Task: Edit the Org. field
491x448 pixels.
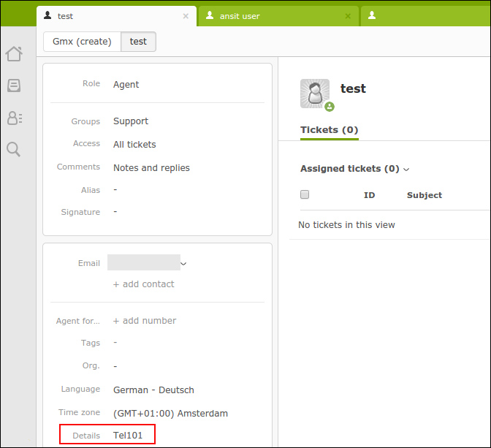Action: pyautogui.click(x=115, y=366)
